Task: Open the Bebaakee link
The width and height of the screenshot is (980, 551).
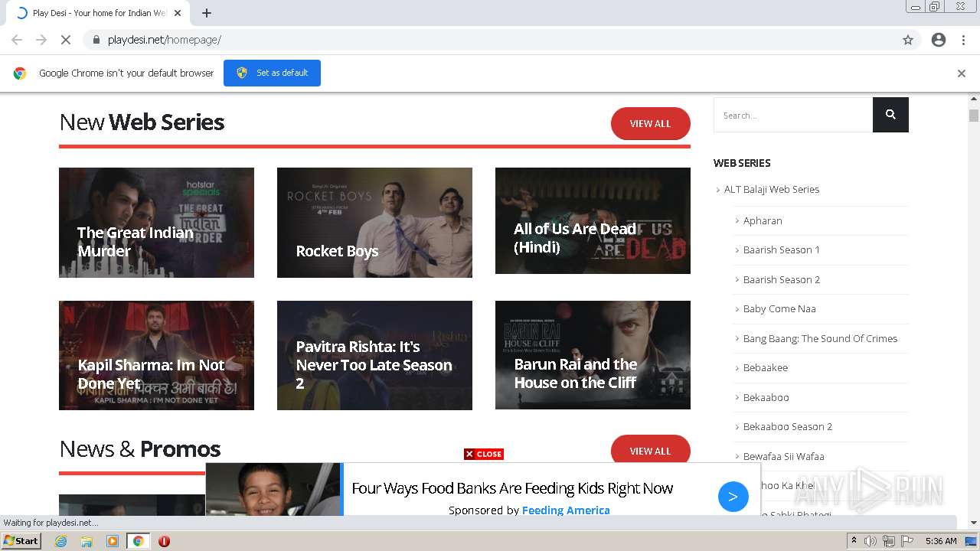Action: 766,367
